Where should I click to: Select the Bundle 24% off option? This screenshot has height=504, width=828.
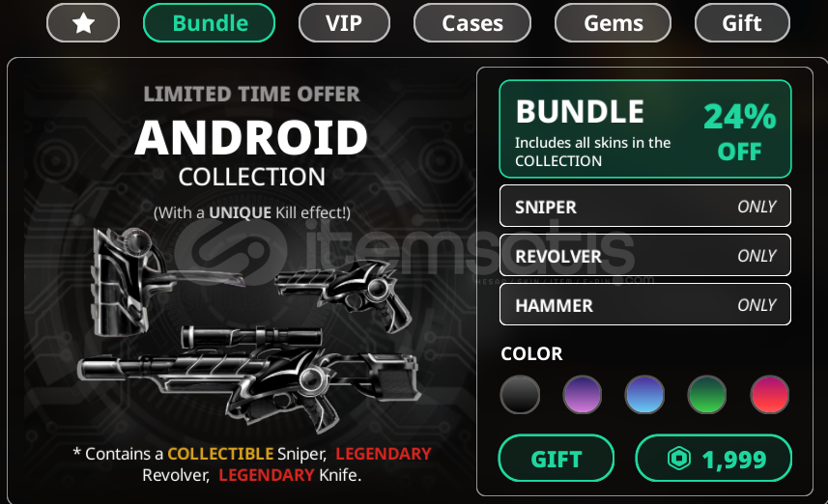point(645,129)
